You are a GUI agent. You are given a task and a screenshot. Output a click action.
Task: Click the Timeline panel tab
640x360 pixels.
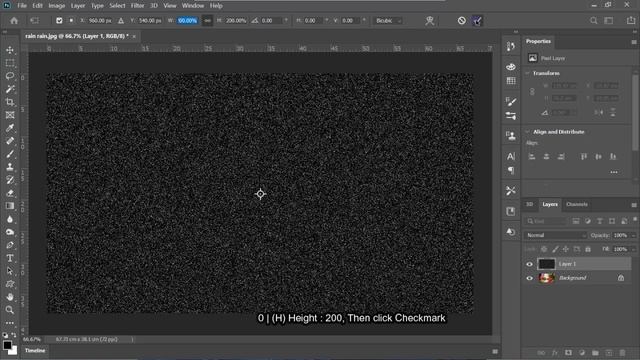coord(35,351)
